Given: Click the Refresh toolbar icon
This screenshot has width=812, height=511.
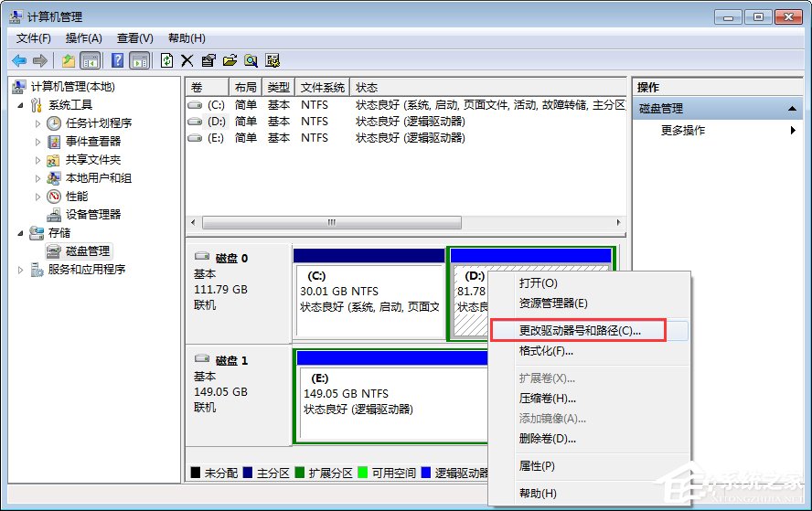Looking at the screenshot, I should [x=166, y=60].
